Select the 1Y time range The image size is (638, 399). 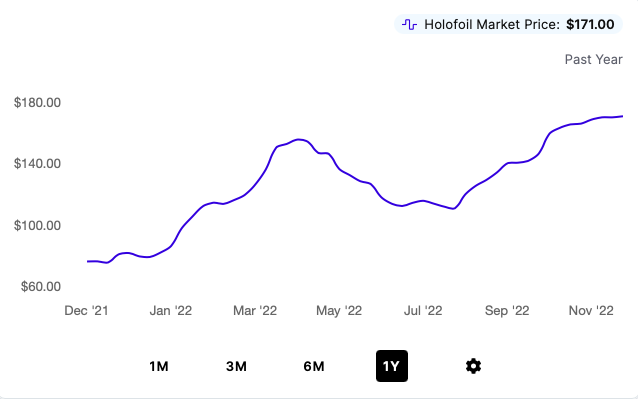(392, 366)
